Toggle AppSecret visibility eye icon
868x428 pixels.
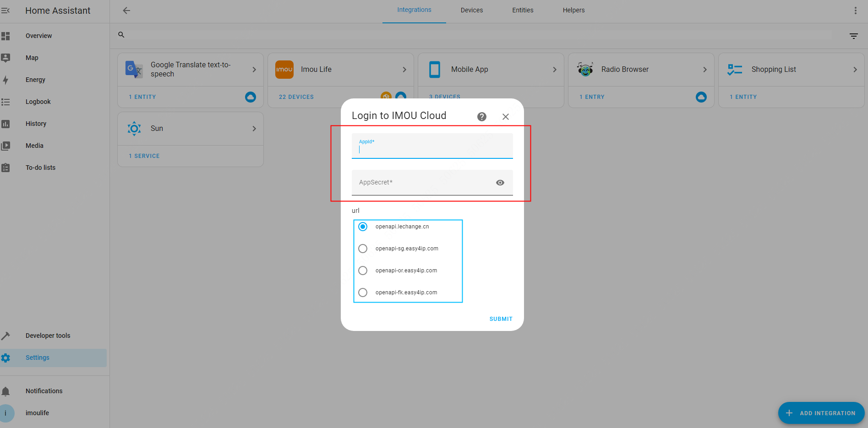click(x=500, y=183)
